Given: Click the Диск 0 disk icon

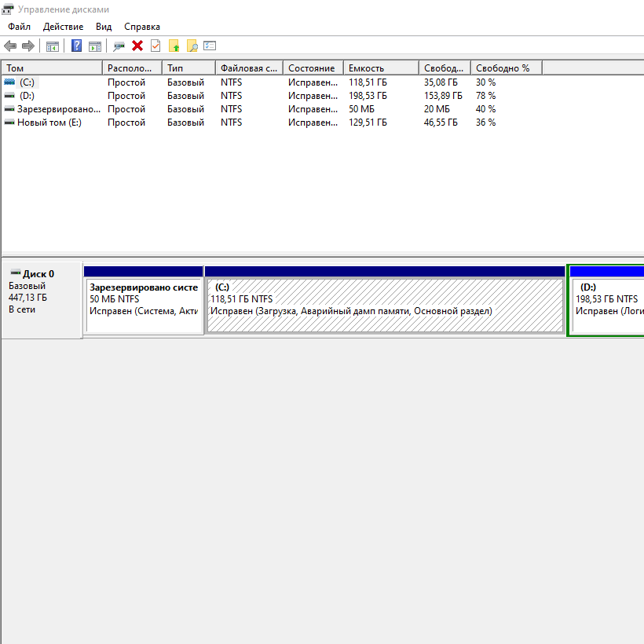Looking at the screenshot, I should point(16,273).
